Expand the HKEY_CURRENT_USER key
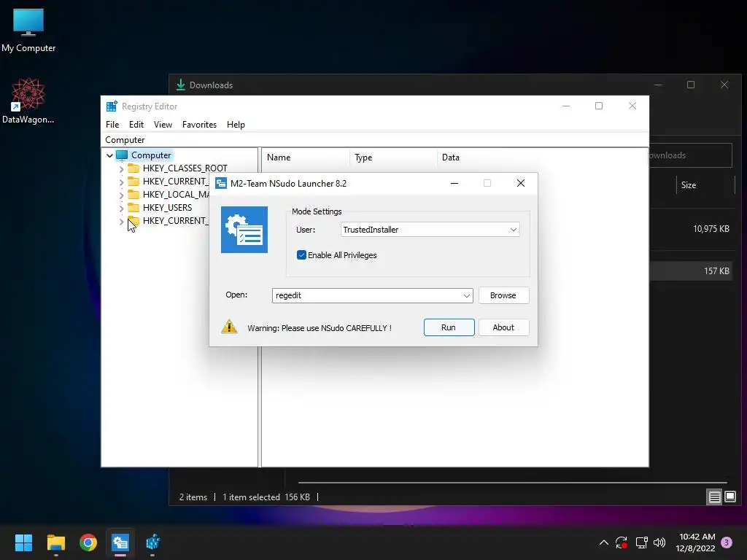 click(x=121, y=182)
